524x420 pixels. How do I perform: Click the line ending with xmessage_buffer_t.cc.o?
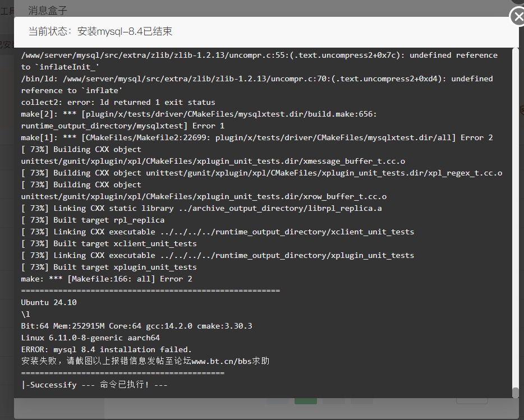(x=213, y=161)
